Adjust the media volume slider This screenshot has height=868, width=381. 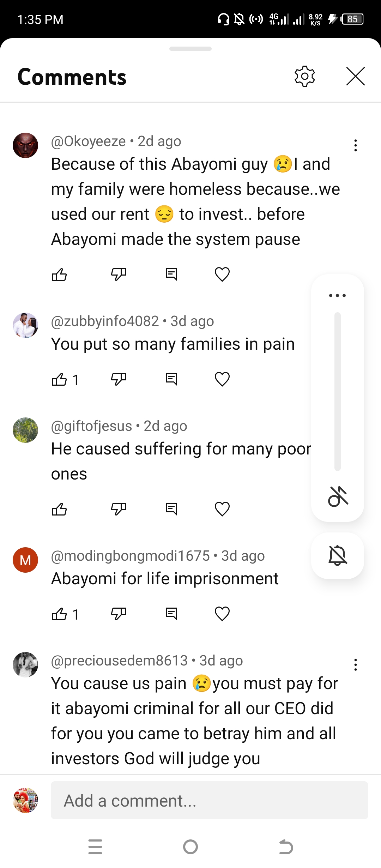(338, 392)
